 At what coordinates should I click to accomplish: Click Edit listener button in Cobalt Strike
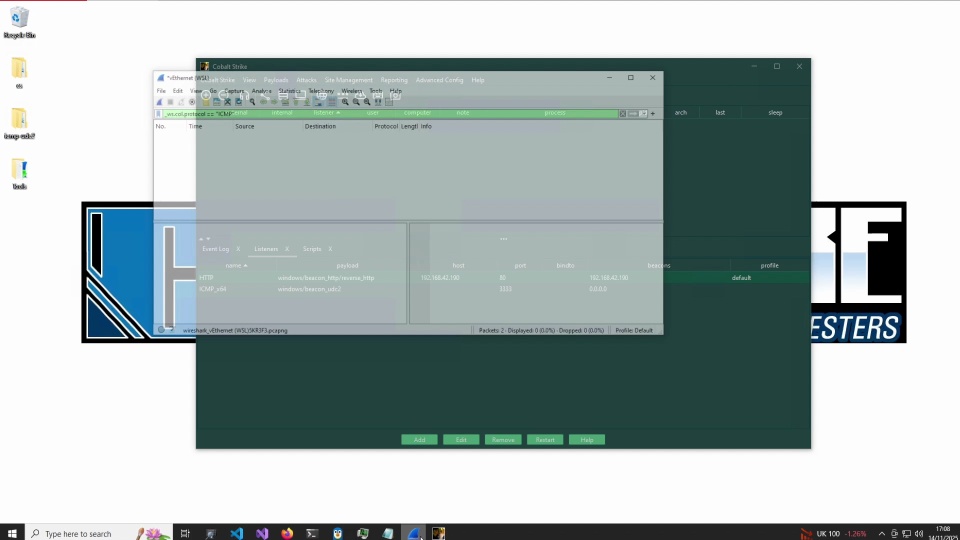tap(461, 440)
